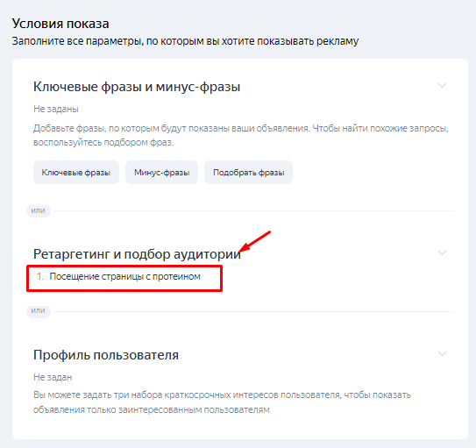The width and height of the screenshot is (476, 448).
Task: Click the или pill above Профиль пользователя
Action: pyautogui.click(x=39, y=311)
